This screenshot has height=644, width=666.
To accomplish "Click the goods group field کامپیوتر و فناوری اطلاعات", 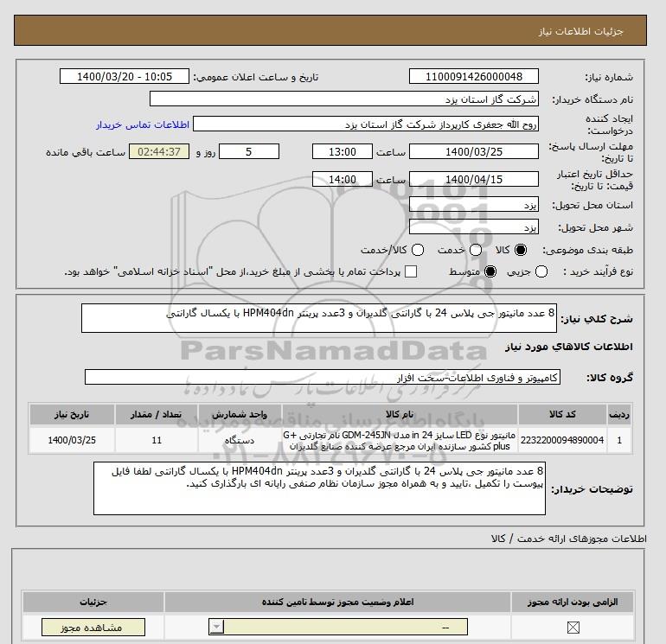I will pos(323,377).
